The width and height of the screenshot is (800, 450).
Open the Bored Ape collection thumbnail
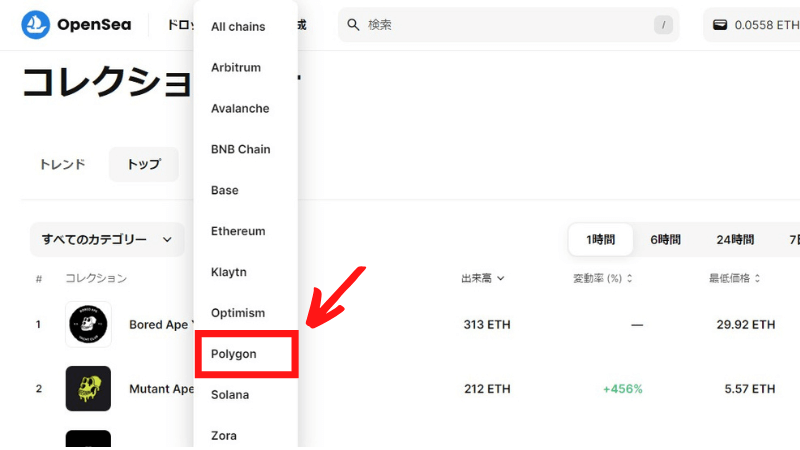(88, 324)
